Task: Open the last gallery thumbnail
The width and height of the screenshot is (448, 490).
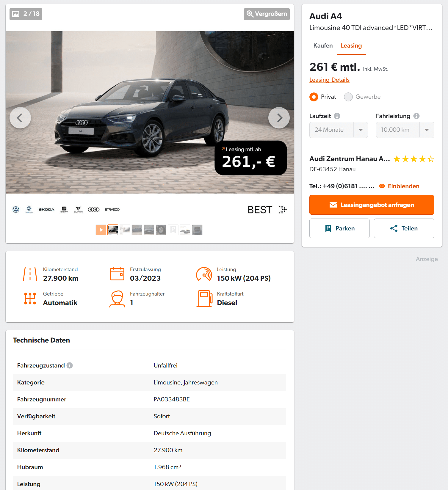Action: pyautogui.click(x=197, y=230)
